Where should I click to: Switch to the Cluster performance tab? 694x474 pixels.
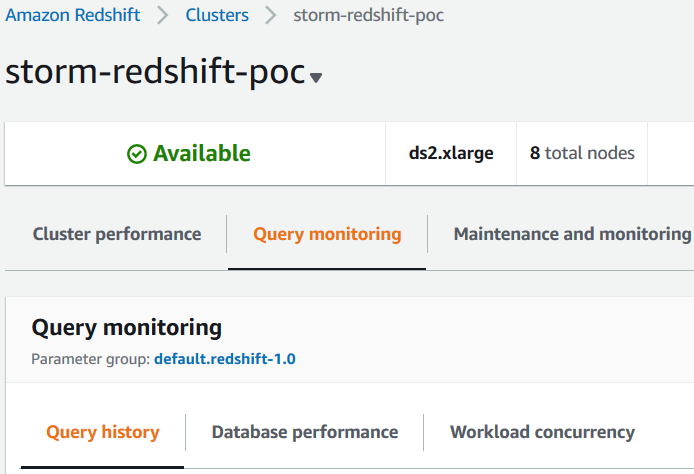coord(117,234)
